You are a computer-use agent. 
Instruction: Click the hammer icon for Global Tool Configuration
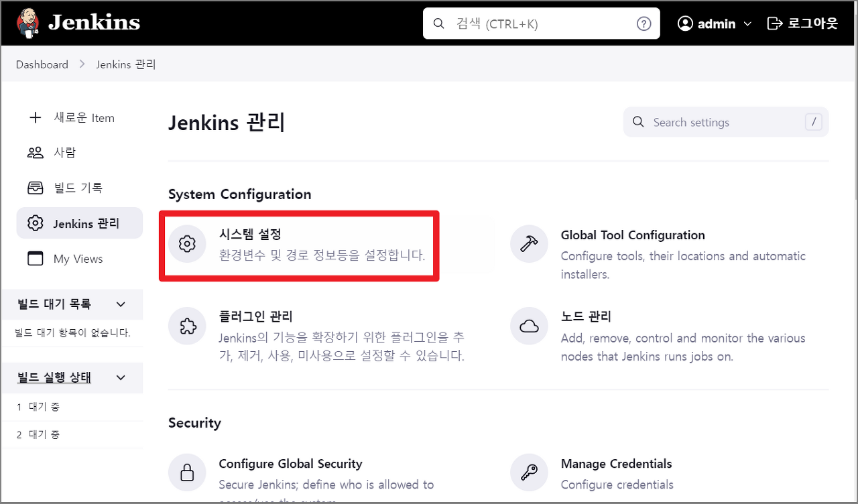[529, 244]
